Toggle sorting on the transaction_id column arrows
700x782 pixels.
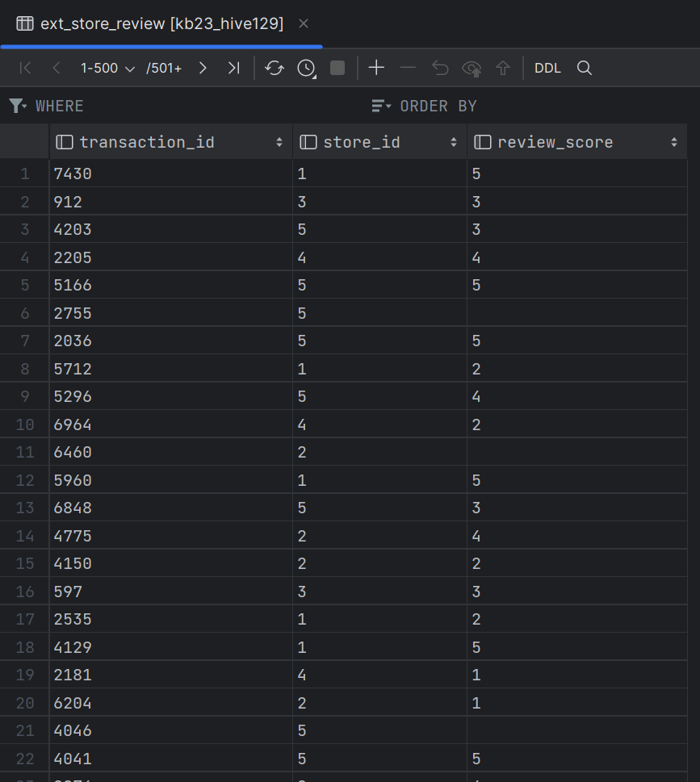tap(279, 142)
